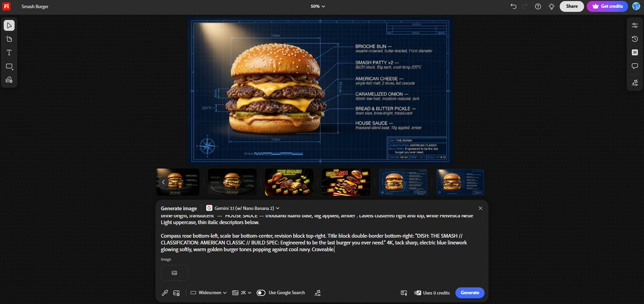Click the image reference upload box
The width and height of the screenshot is (644, 304).
(x=174, y=273)
